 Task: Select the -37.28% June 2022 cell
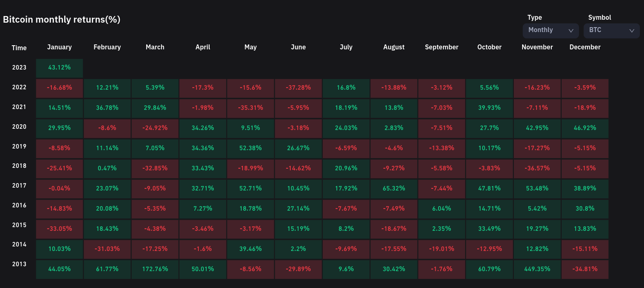coord(298,88)
